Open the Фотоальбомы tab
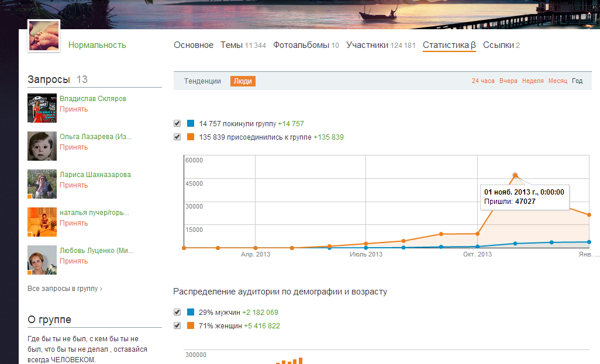The width and height of the screenshot is (600, 364). coord(306,45)
